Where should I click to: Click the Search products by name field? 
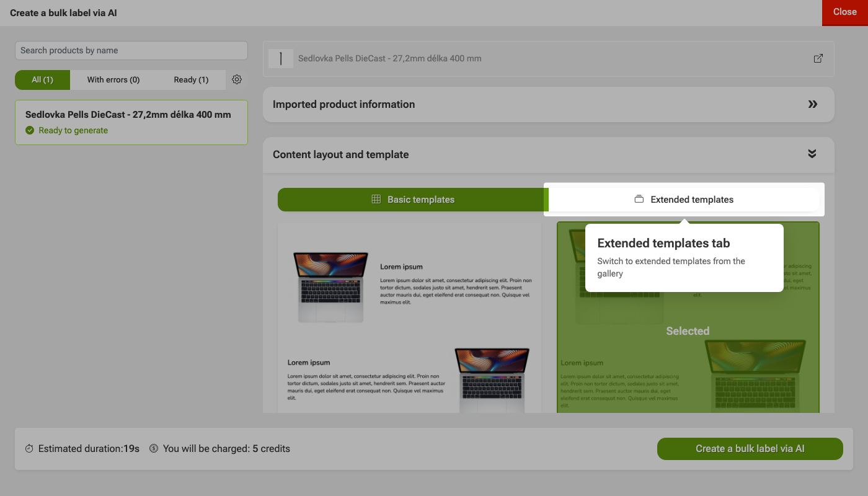pos(131,50)
